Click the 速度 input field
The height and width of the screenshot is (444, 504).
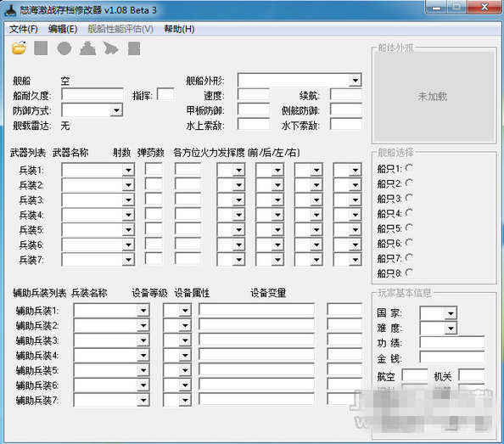pos(254,94)
